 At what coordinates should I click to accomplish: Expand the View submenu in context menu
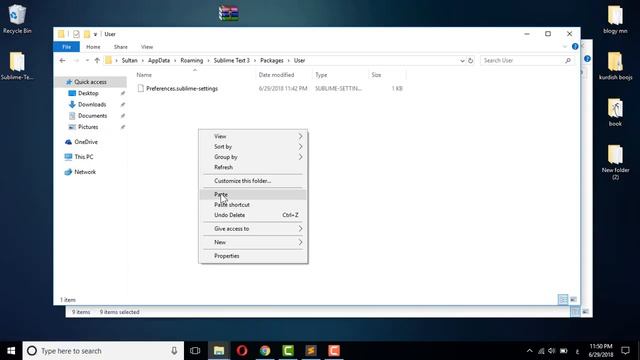pyautogui.click(x=253, y=136)
